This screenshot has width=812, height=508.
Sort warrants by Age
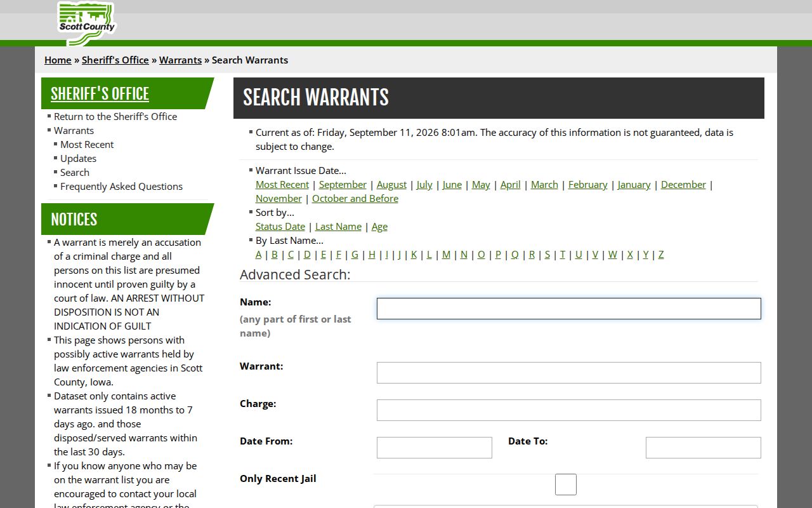pyautogui.click(x=379, y=226)
